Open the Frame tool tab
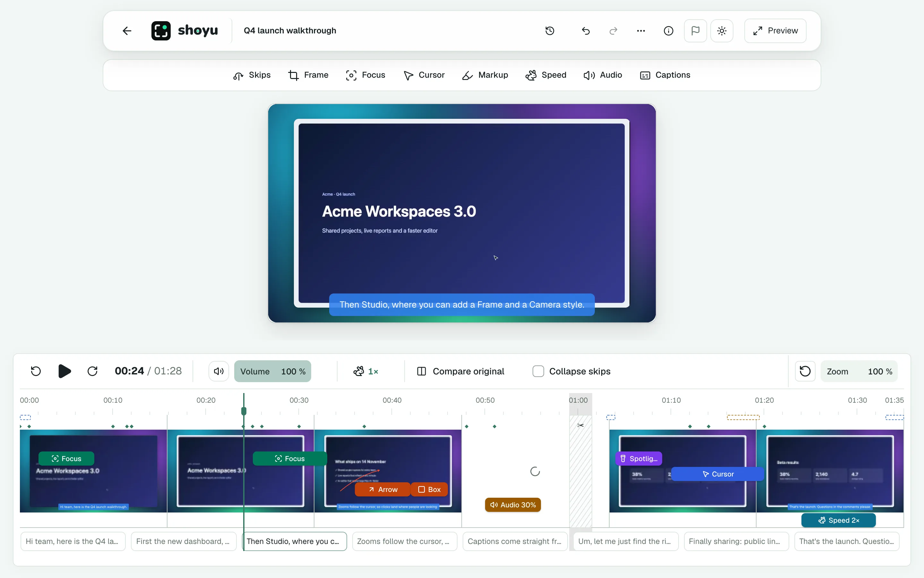 [308, 75]
